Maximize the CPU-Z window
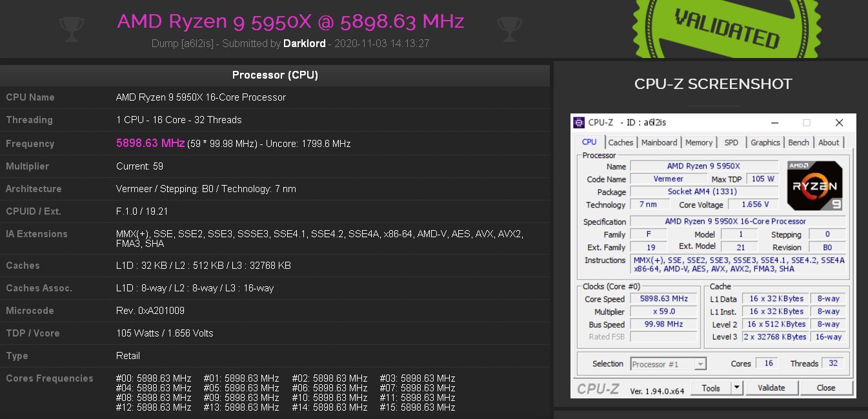Screen dimensions: 868x419 click(806, 122)
